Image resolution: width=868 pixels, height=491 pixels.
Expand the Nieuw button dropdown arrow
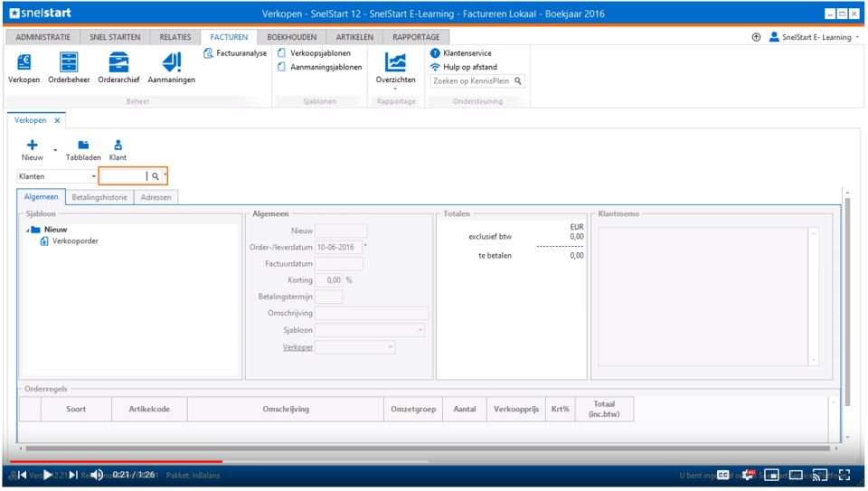(x=55, y=150)
